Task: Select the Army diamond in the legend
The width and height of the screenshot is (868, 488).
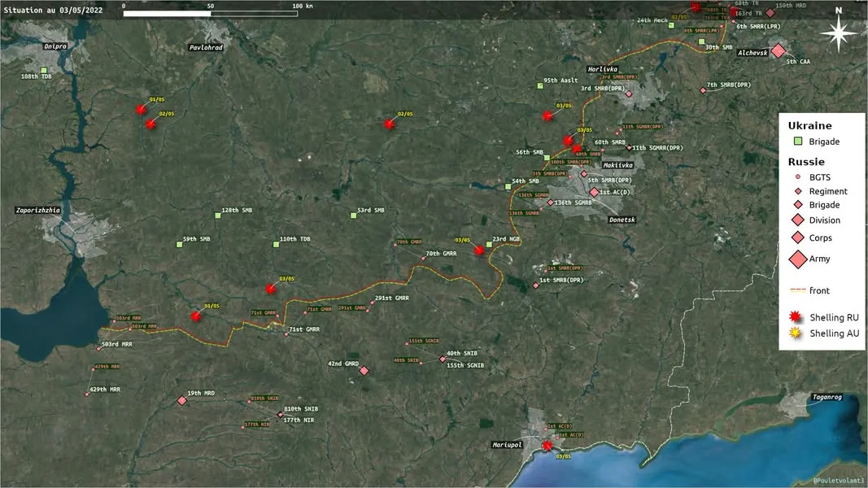Action: pyautogui.click(x=798, y=259)
